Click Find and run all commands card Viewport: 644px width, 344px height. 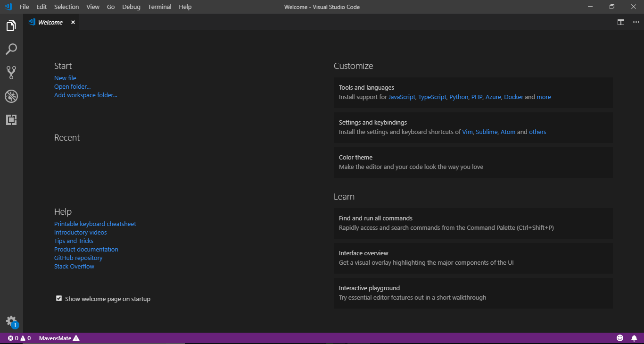click(473, 223)
